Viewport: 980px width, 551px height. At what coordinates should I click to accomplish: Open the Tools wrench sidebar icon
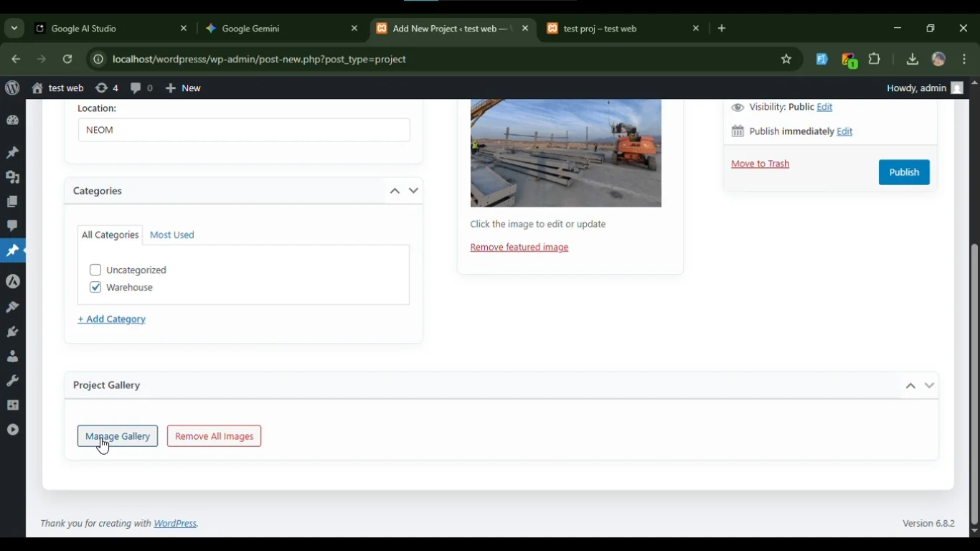click(12, 380)
